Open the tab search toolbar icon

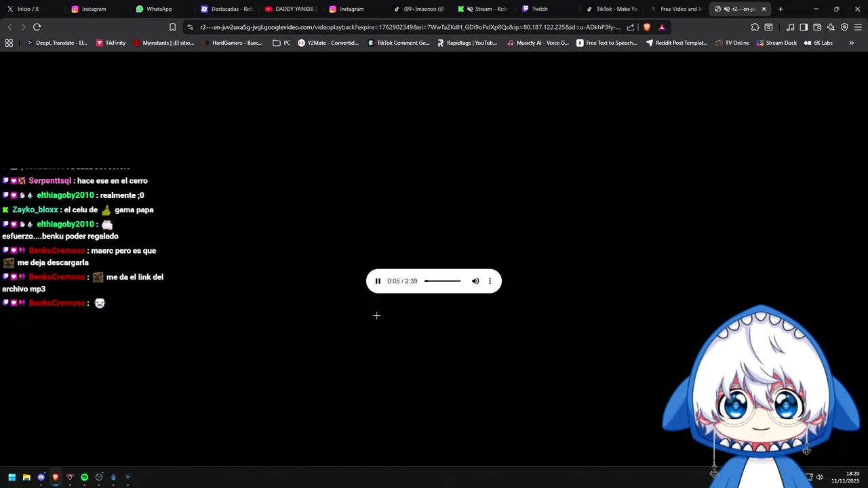pyautogui.click(x=768, y=27)
